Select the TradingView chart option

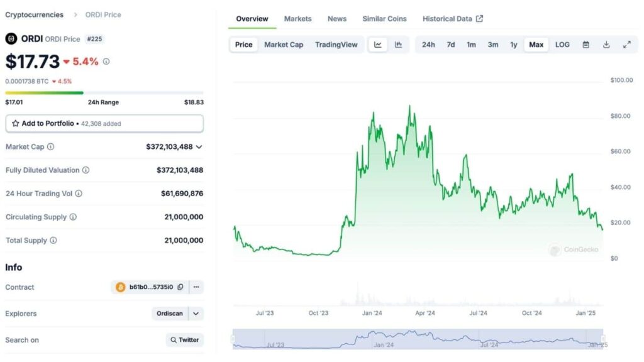[x=336, y=44]
